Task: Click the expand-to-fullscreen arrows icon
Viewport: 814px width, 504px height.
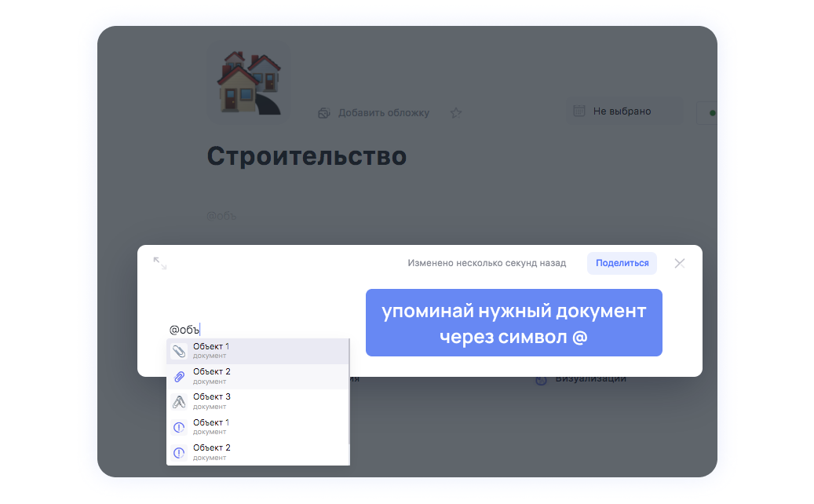Action: [x=159, y=263]
